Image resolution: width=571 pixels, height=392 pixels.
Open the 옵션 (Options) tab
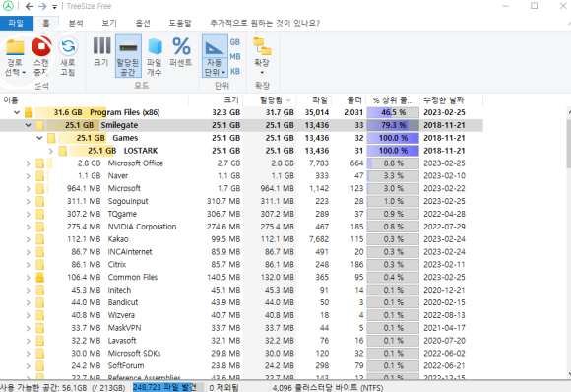click(143, 23)
